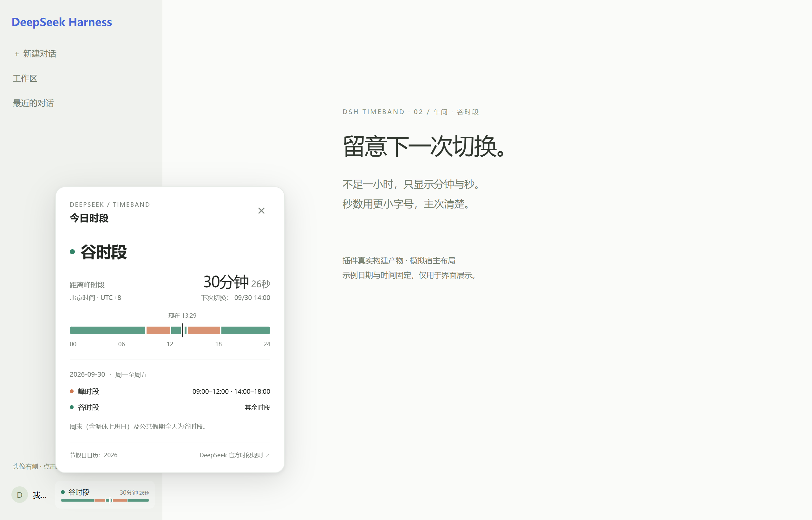
Task: Click the 谷时段 status chip beside avatar
Action: [105, 495]
